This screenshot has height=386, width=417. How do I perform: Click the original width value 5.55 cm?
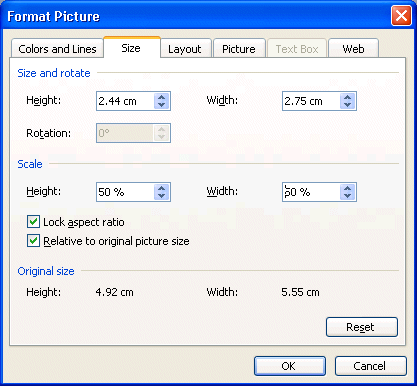click(x=300, y=292)
